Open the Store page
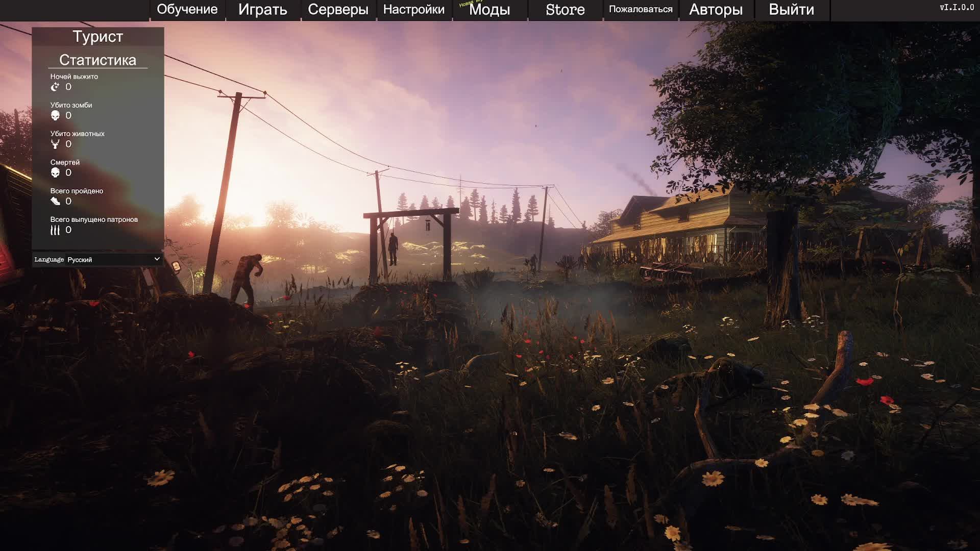The image size is (980, 551). pos(565,10)
